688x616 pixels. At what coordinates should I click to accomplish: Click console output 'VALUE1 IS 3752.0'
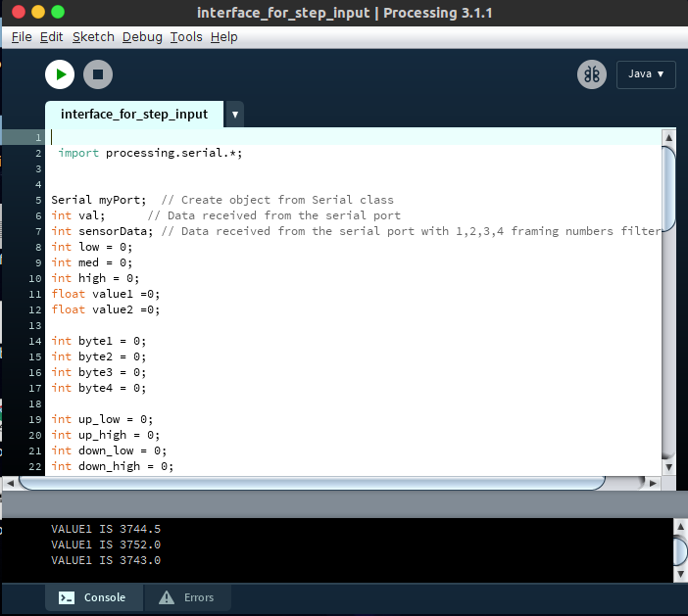coord(106,545)
